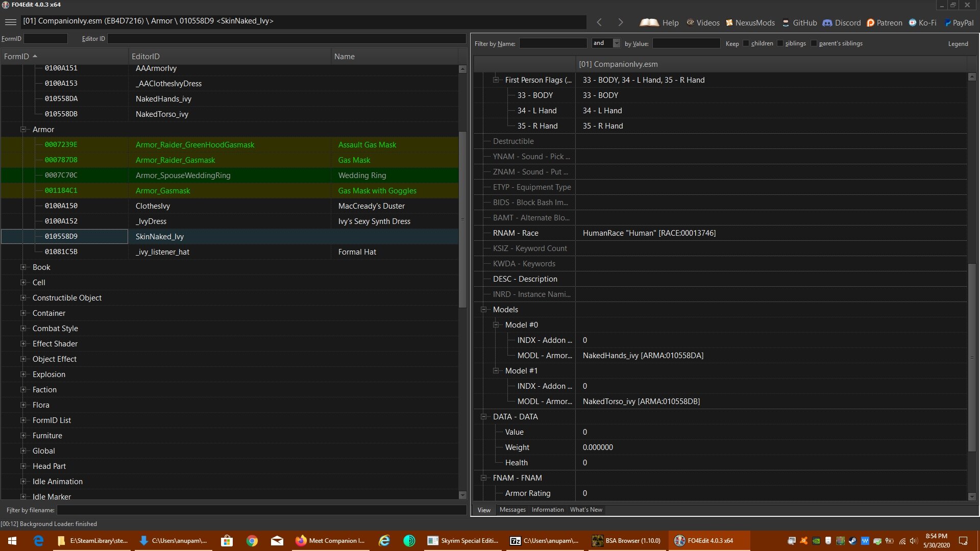Open the Mail app on taskbar
Screen dimensions: 980x551
(x=277, y=541)
